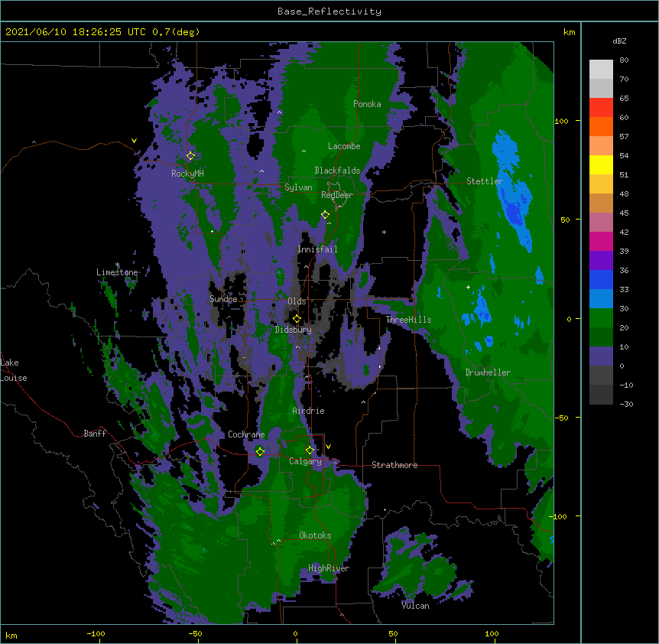The width and height of the screenshot is (659, 644).
Task: Click the white asterisk marker above Limestone
Action: pyautogui.click(x=118, y=265)
